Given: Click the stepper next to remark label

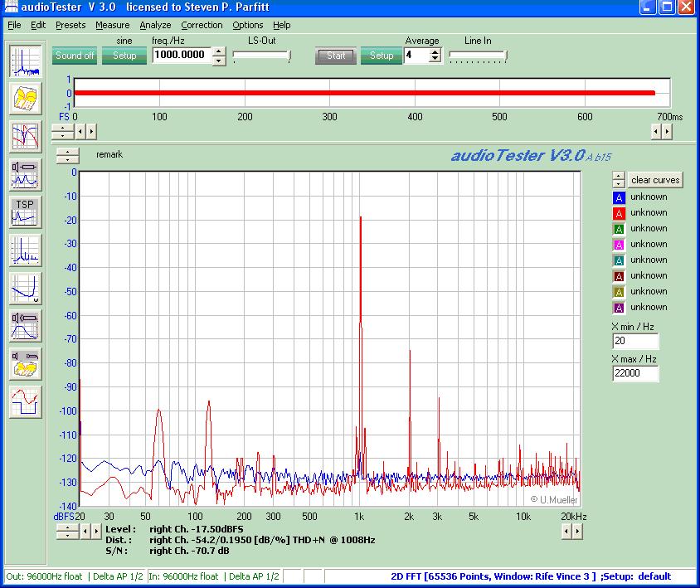Looking at the screenshot, I should coord(67,156).
